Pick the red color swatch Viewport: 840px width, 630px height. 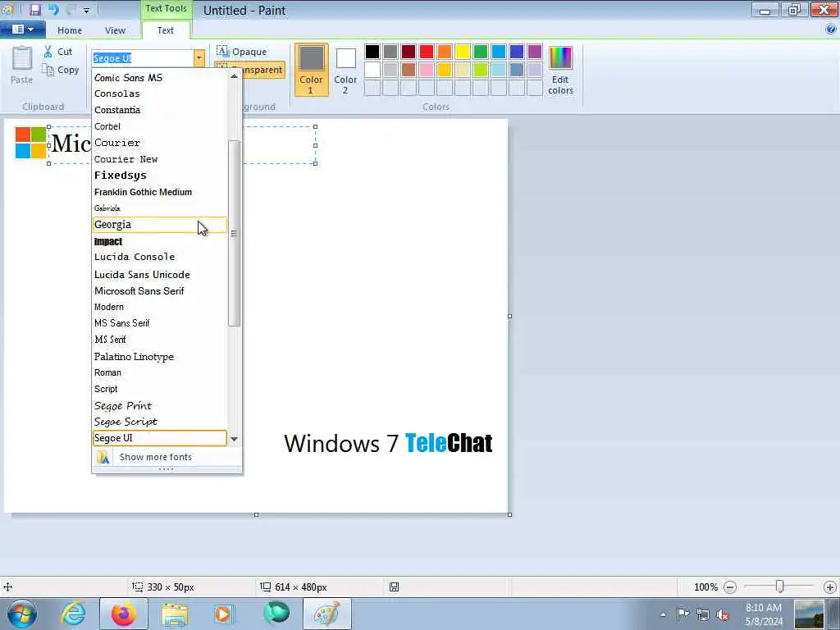(x=427, y=52)
